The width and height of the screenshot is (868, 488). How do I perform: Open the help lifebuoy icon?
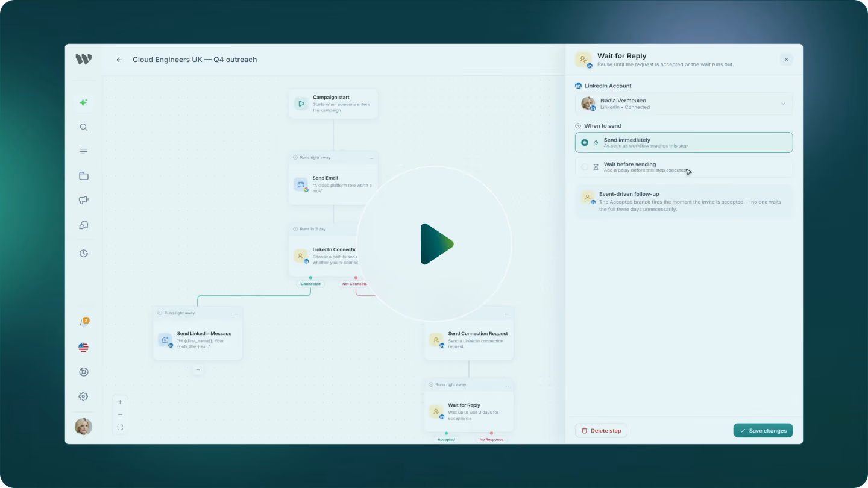click(84, 372)
